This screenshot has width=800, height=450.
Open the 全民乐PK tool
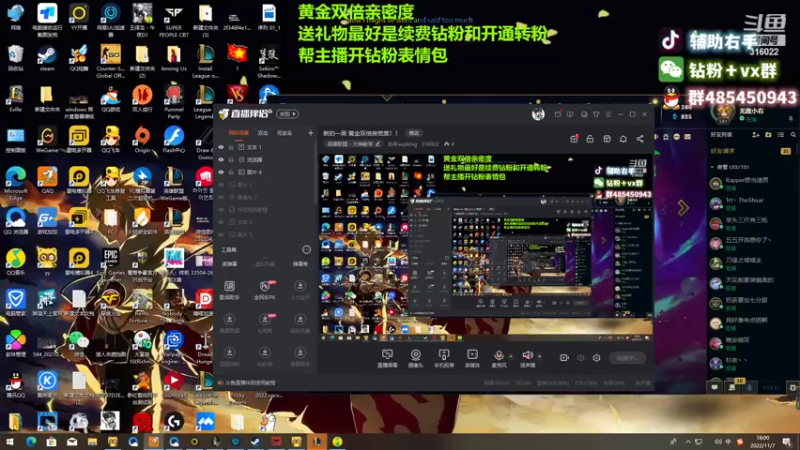tap(265, 289)
